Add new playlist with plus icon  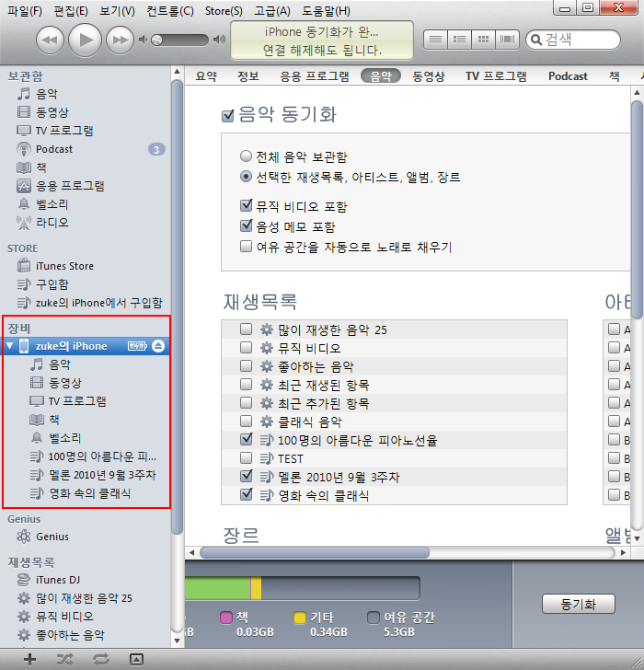29,659
